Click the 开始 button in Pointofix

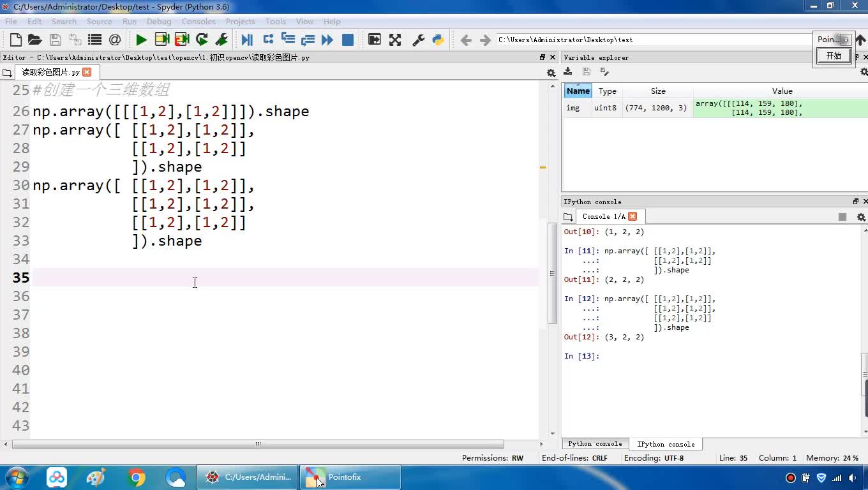(x=834, y=56)
